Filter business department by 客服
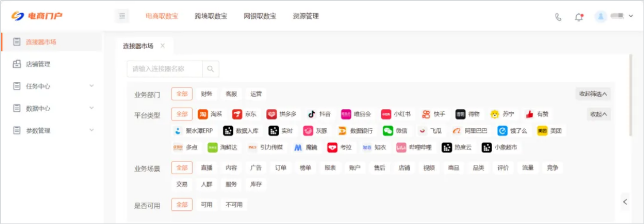The width and height of the screenshot is (644, 224). pos(231,94)
